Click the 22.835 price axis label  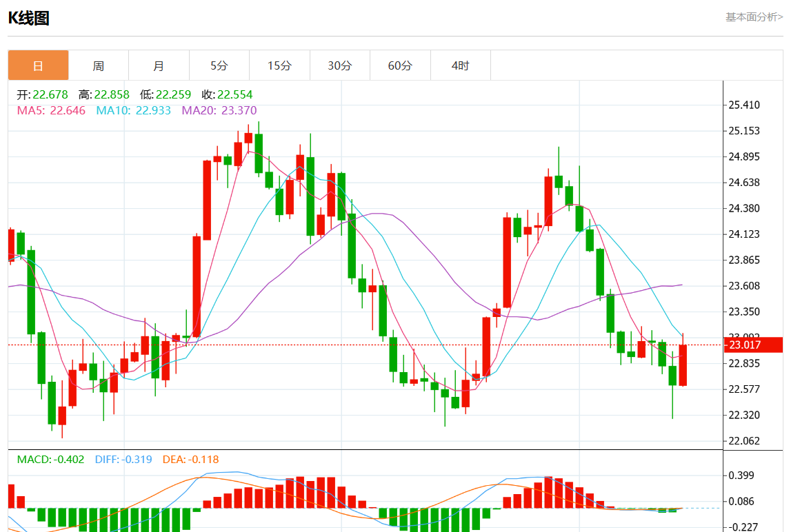click(x=744, y=363)
